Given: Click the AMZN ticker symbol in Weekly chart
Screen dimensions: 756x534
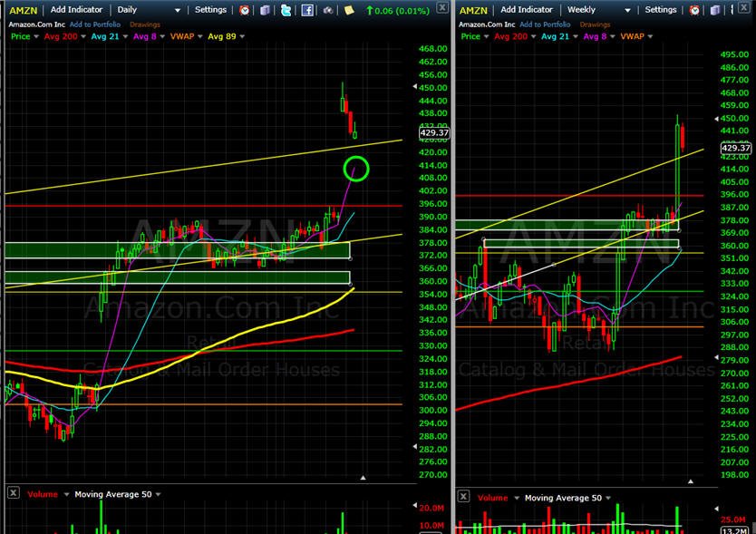Looking at the screenshot, I should tap(473, 10).
